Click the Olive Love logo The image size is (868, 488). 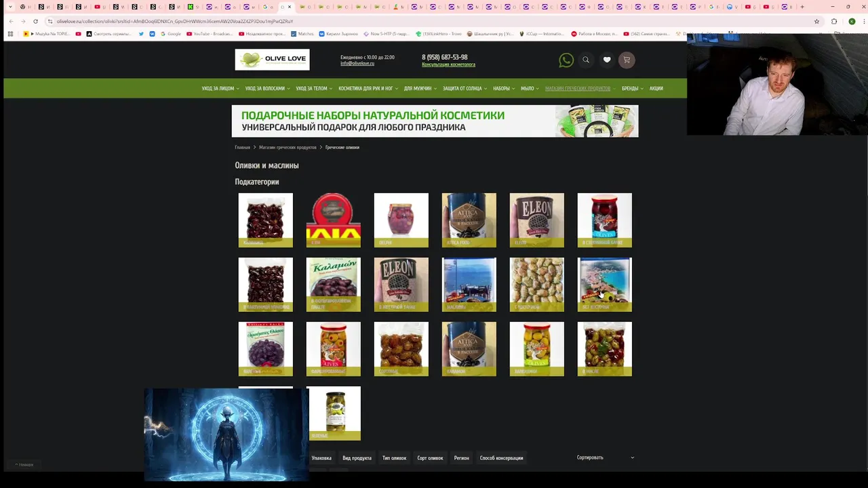[x=272, y=60]
